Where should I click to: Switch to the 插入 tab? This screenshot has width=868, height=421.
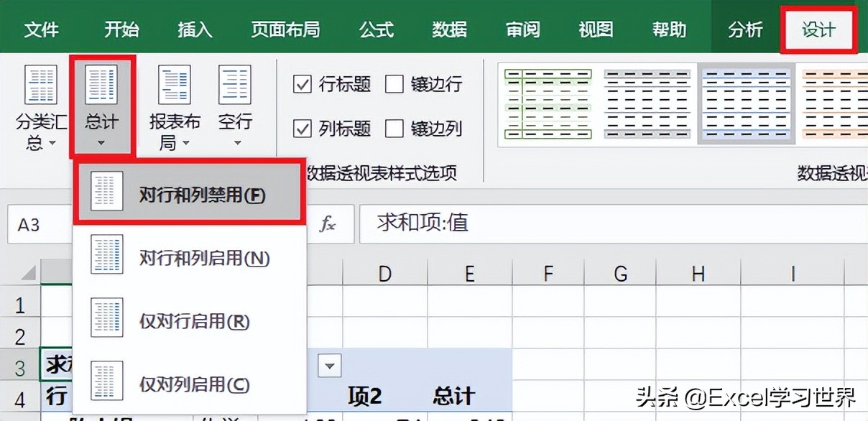tap(195, 29)
